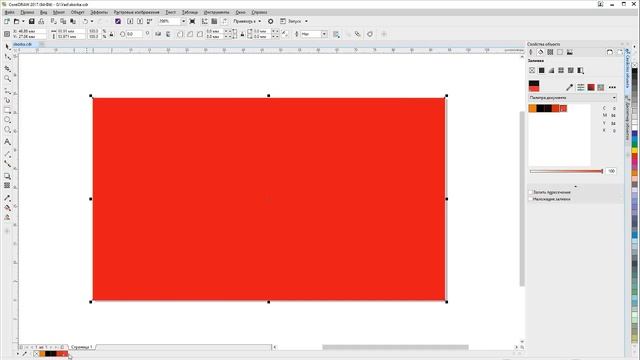Select the Parallel Dimension tool
The width and height of the screenshot is (640, 360).
point(7,154)
